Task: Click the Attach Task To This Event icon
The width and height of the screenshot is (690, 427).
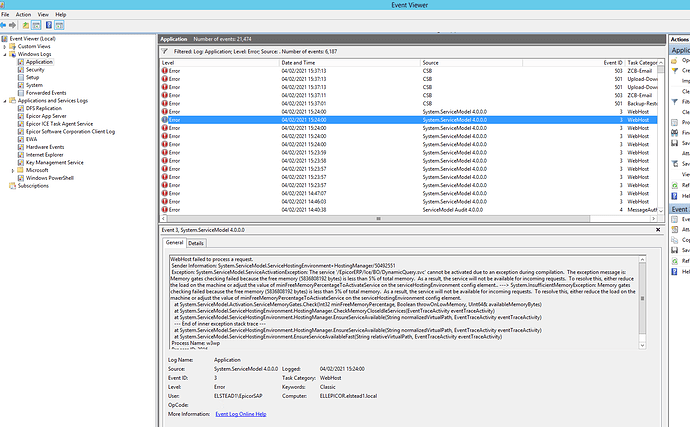Action: coord(674,229)
